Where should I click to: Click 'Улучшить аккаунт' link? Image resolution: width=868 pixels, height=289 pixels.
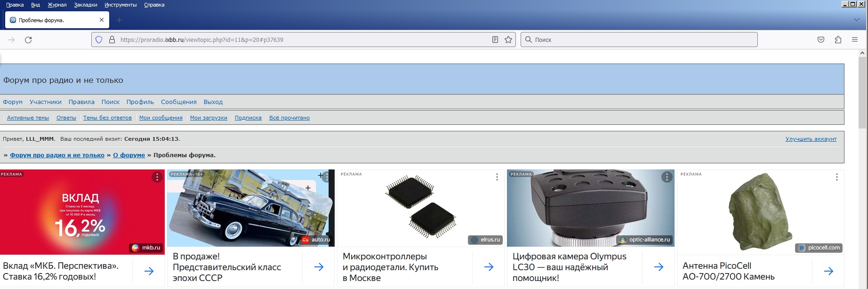click(x=811, y=139)
